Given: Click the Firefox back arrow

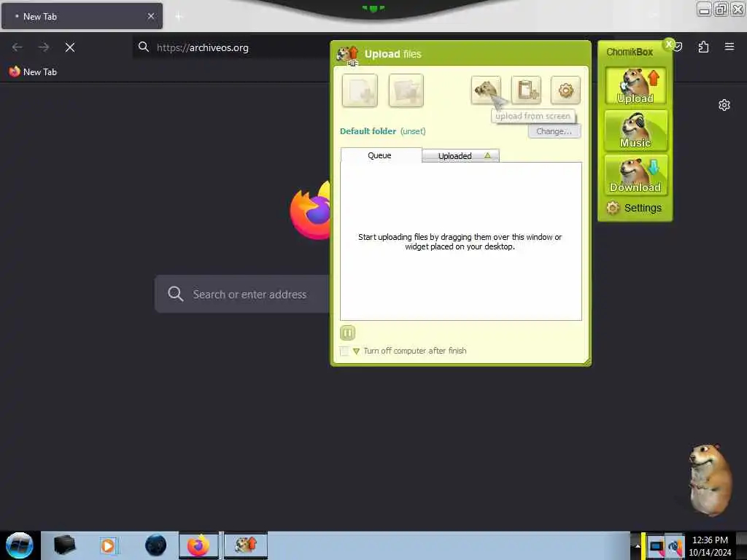Looking at the screenshot, I should (x=18, y=47).
